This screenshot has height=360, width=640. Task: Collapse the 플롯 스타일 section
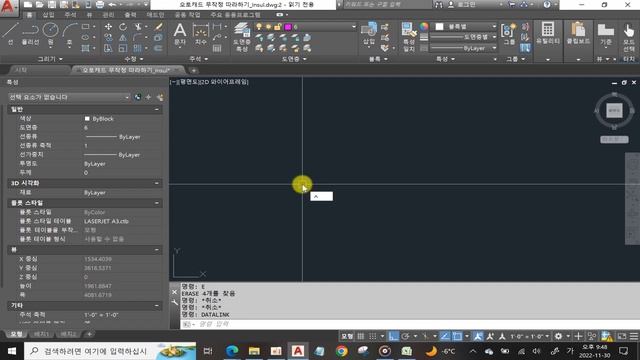coord(157,203)
